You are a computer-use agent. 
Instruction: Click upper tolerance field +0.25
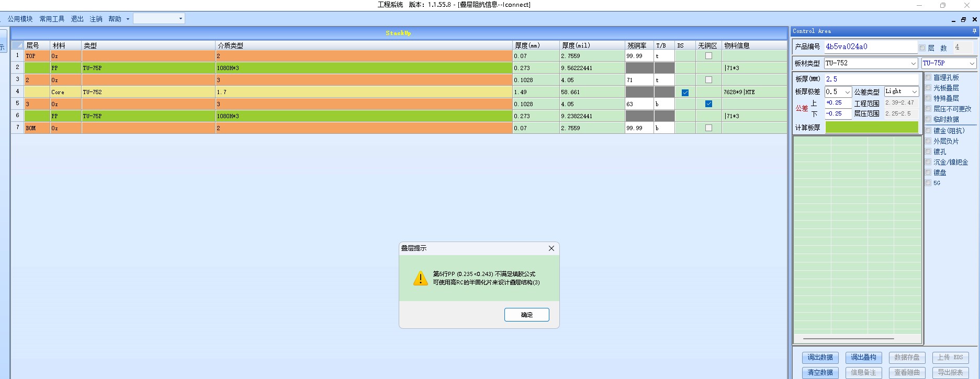coord(838,103)
